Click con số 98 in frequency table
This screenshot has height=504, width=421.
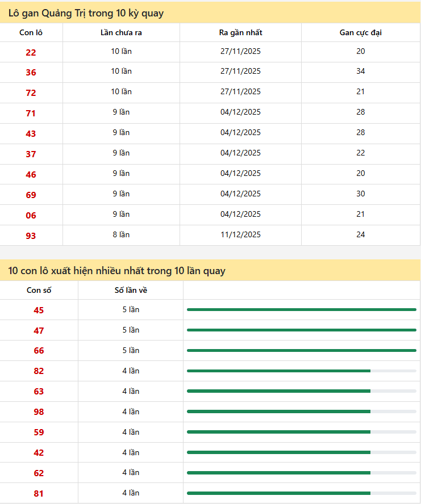tap(39, 413)
